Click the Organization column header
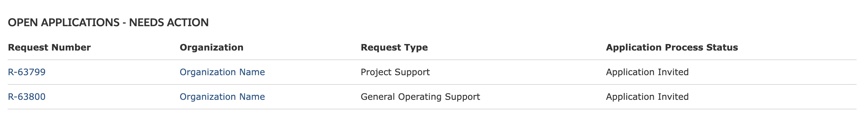Viewport: 868px width, 122px height. click(211, 47)
